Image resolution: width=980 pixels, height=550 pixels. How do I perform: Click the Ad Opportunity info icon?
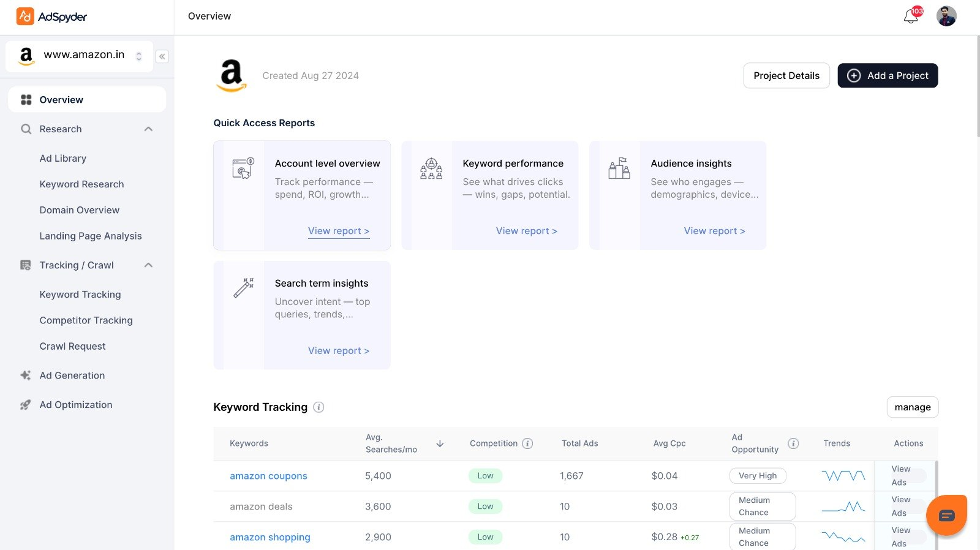click(793, 443)
